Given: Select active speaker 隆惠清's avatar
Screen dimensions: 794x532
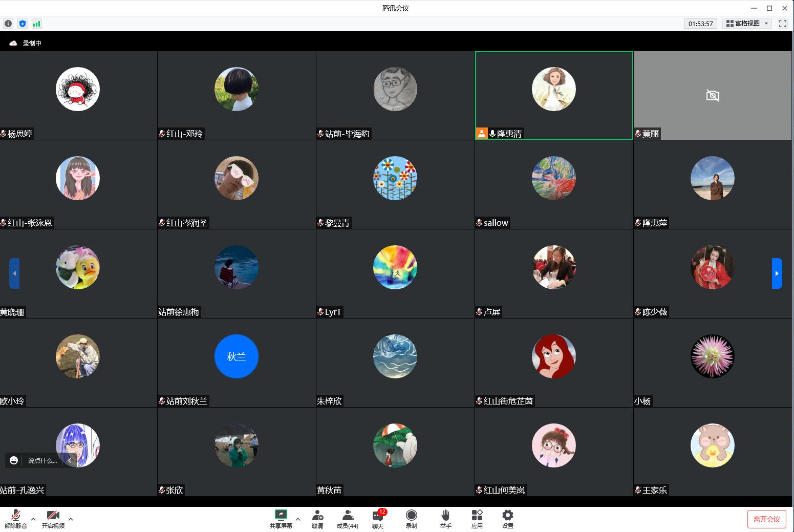Looking at the screenshot, I should pyautogui.click(x=554, y=89).
